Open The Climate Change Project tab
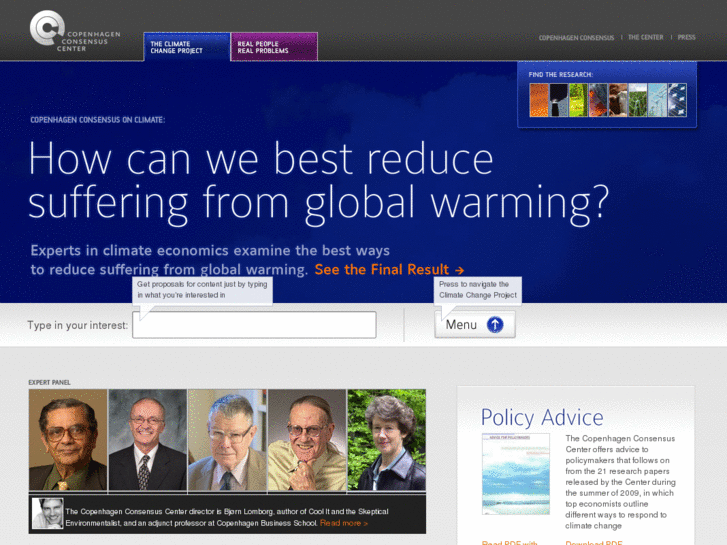The height and width of the screenshot is (545, 727). coord(186,47)
